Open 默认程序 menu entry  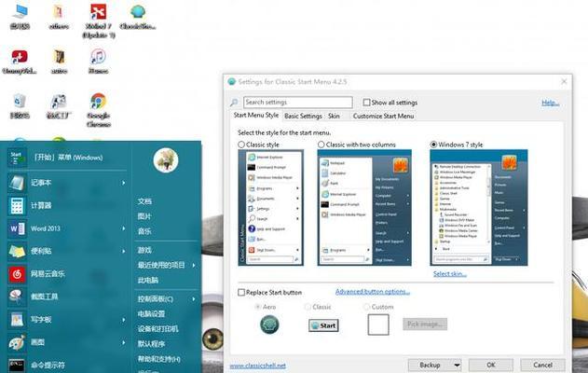coord(151,344)
